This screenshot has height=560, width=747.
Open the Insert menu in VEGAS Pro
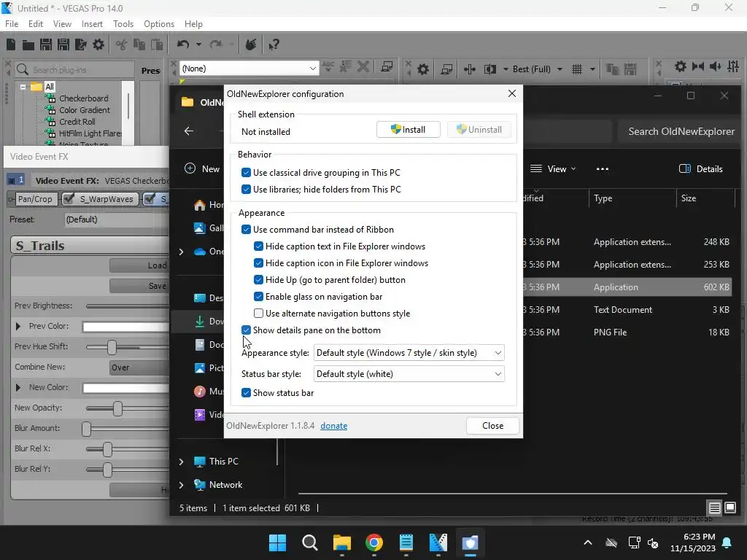[x=92, y=24]
